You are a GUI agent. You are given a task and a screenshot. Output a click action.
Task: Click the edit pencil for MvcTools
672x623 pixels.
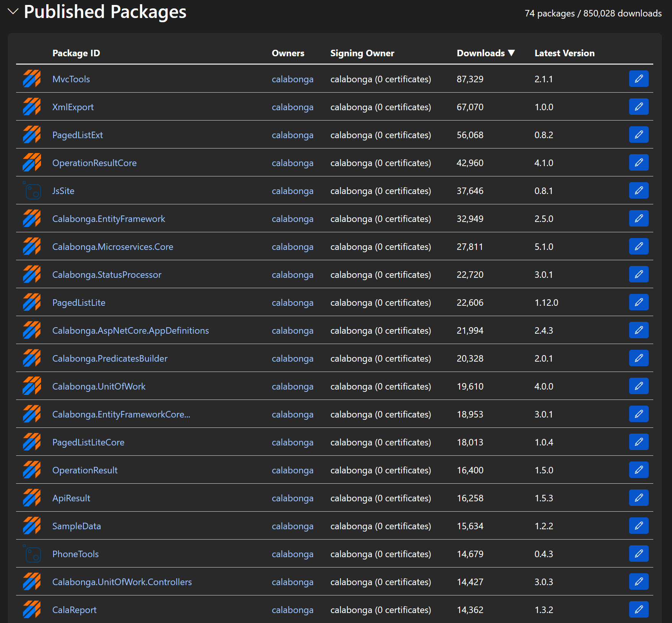[639, 79]
